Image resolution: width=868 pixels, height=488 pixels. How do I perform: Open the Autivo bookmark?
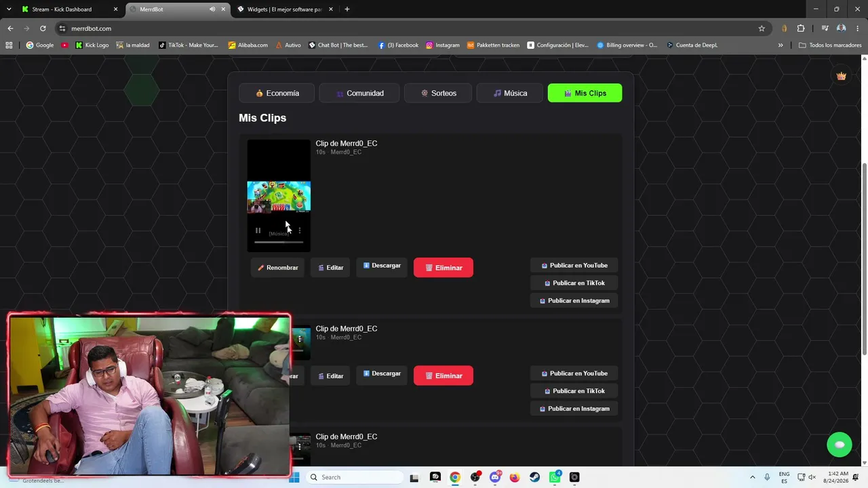coord(288,45)
